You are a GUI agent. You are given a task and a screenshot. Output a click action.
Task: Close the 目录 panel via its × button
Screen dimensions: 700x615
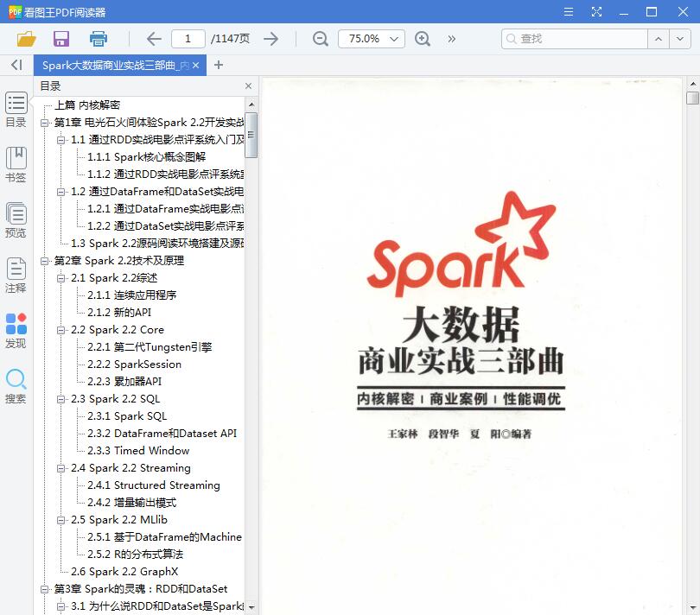248,86
